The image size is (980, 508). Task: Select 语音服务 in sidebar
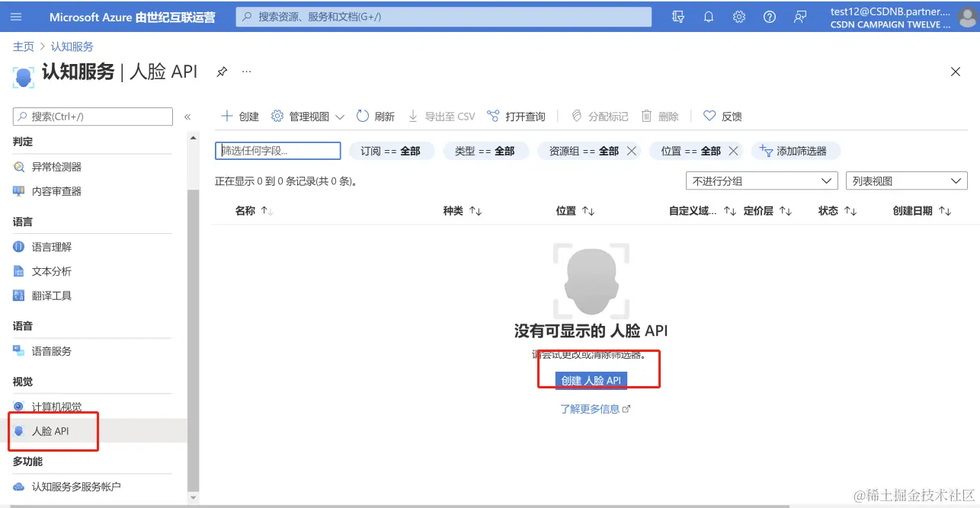tap(52, 351)
